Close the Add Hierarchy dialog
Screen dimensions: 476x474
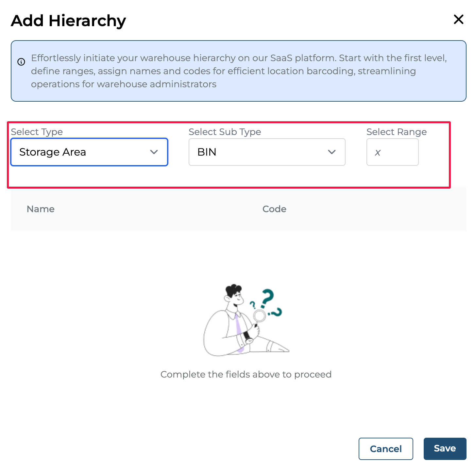pyautogui.click(x=459, y=19)
